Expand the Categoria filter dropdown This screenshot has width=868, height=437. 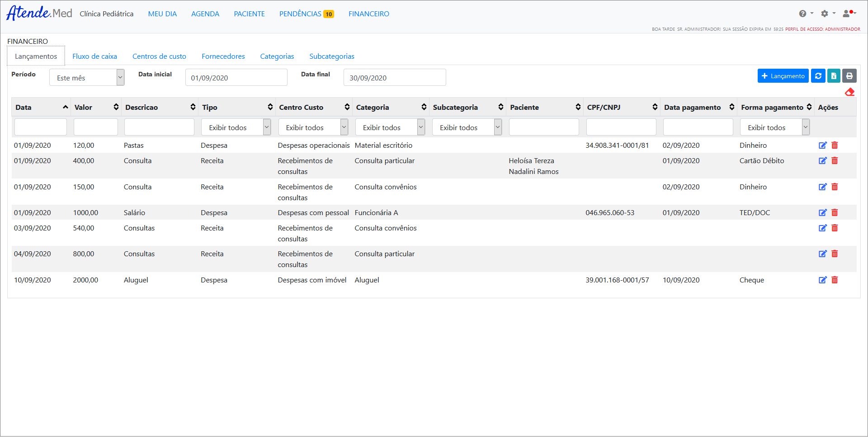coord(390,127)
